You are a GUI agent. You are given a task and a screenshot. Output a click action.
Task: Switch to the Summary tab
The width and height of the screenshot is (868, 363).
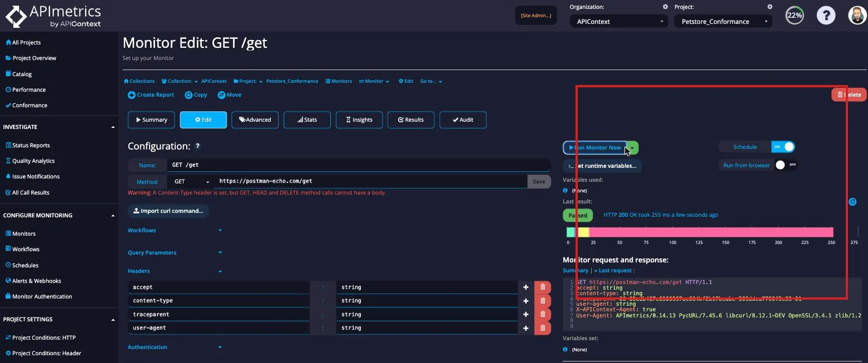pyautogui.click(x=151, y=120)
